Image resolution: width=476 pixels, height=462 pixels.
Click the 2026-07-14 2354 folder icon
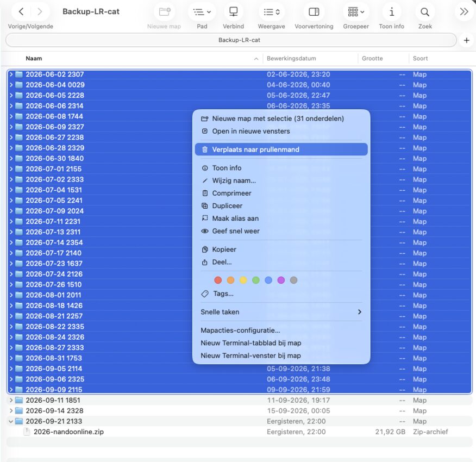(x=19, y=242)
